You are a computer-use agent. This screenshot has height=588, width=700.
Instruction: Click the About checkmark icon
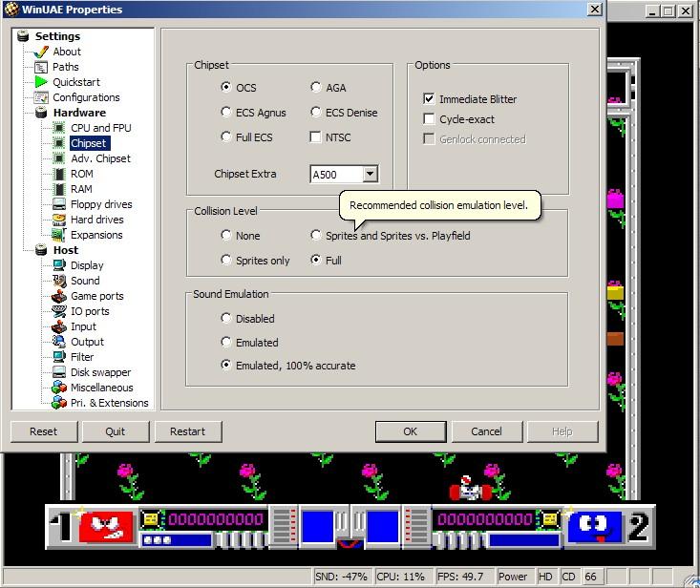coord(41,52)
